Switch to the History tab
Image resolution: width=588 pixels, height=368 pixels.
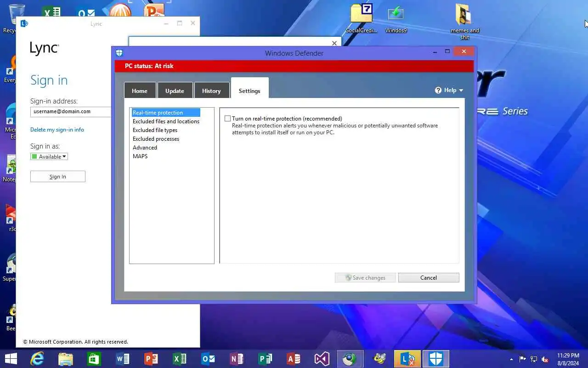[x=211, y=90]
